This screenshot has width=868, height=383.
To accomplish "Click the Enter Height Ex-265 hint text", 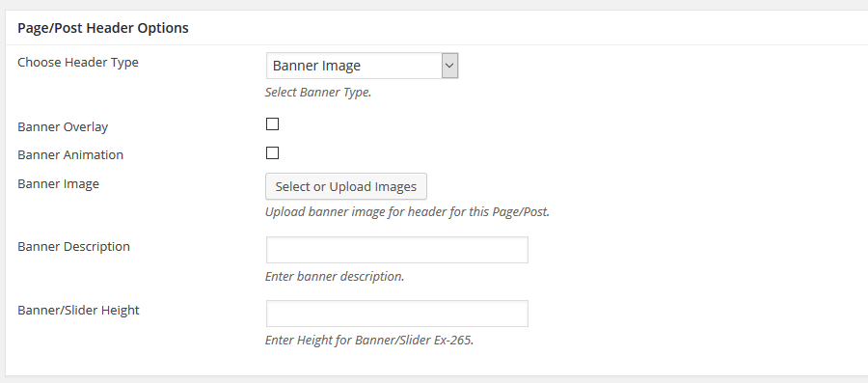I will coord(369,340).
